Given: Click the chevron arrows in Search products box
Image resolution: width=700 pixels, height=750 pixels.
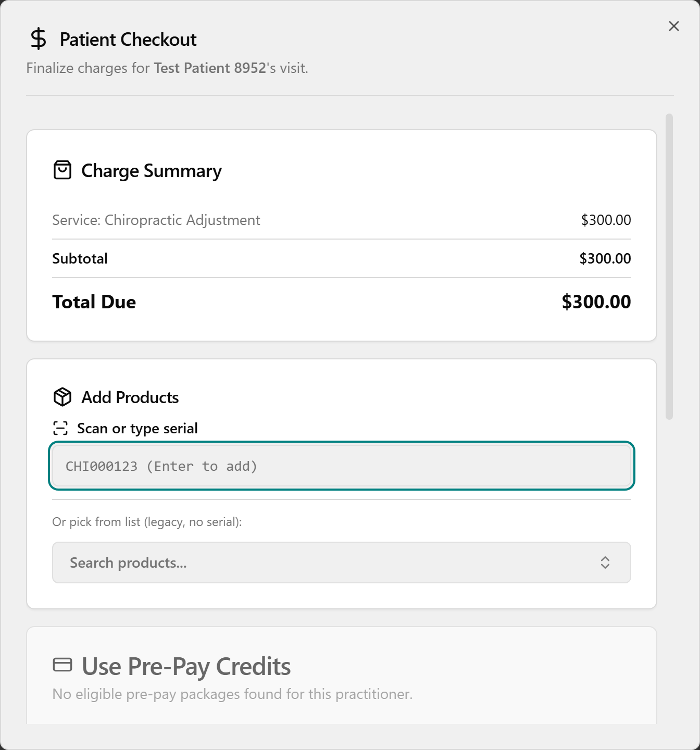Looking at the screenshot, I should point(605,562).
